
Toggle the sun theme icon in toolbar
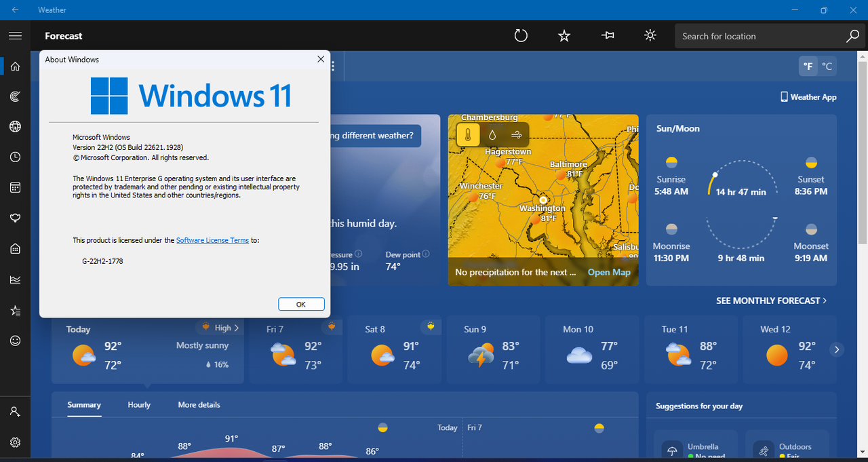point(650,36)
